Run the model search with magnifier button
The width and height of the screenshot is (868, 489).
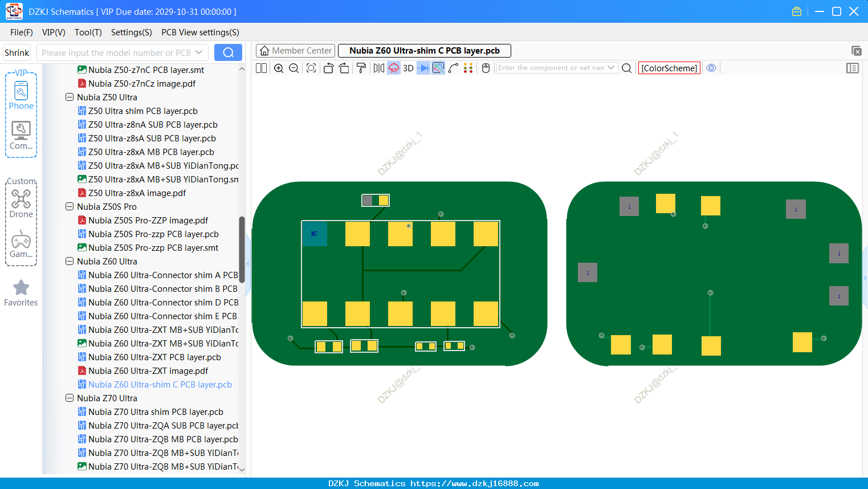tap(228, 52)
